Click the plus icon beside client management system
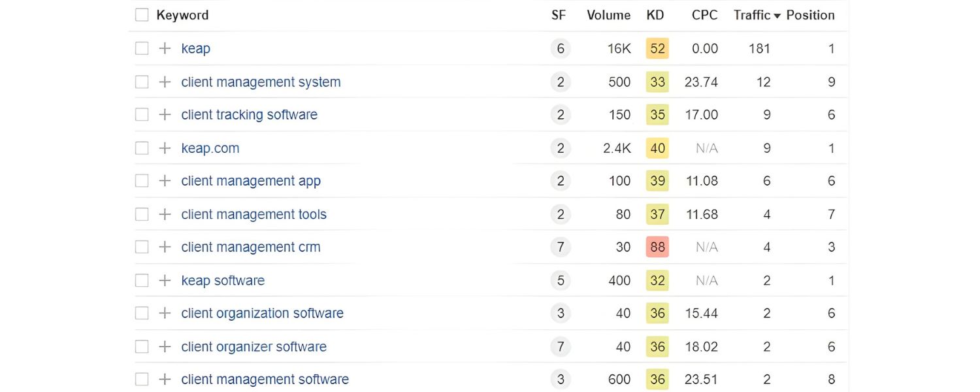 (x=164, y=82)
